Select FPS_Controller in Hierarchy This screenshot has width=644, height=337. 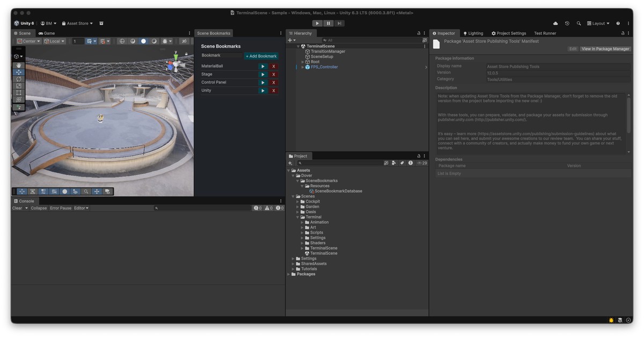324,67
